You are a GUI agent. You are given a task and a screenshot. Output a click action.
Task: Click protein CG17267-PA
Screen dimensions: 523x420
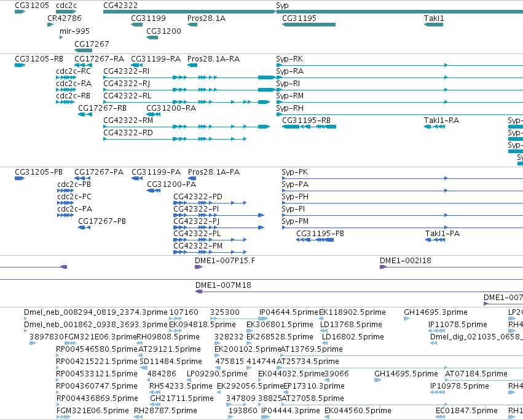99,172
